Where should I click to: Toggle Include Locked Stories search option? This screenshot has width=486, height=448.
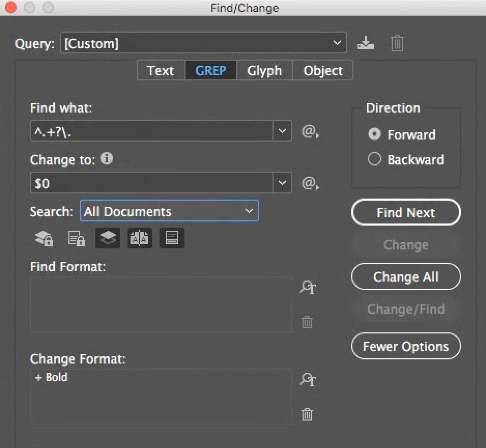point(76,238)
